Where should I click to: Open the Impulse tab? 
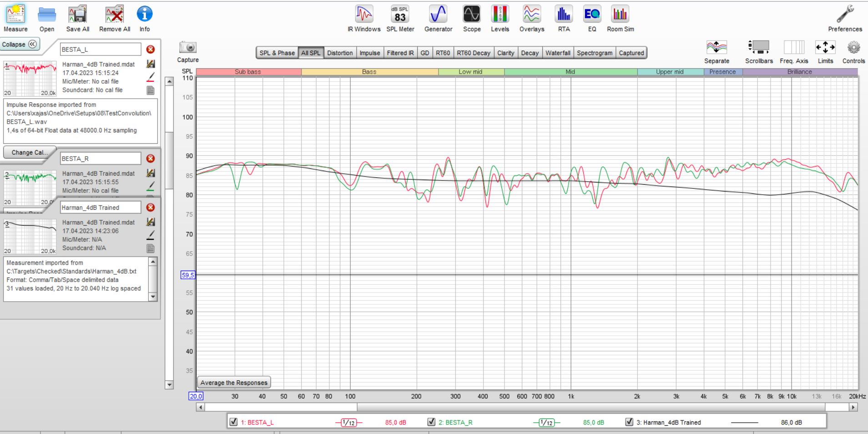[370, 53]
